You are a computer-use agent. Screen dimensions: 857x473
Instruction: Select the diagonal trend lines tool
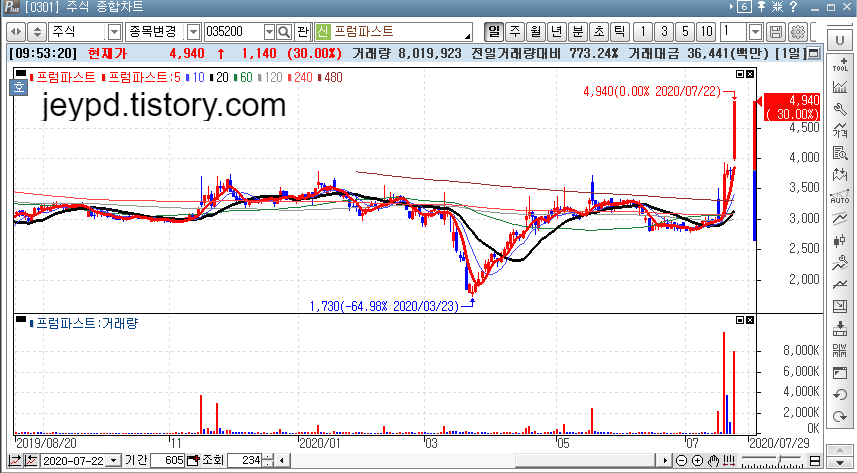[x=840, y=219]
